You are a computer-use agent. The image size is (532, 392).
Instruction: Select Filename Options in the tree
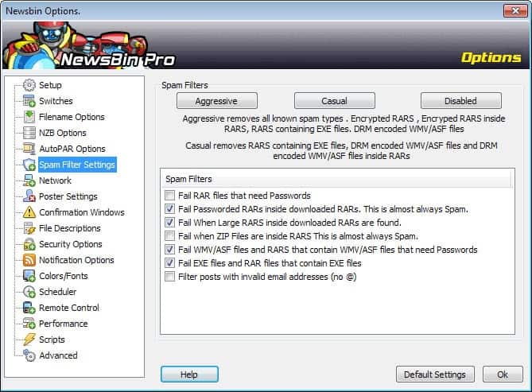tap(72, 117)
